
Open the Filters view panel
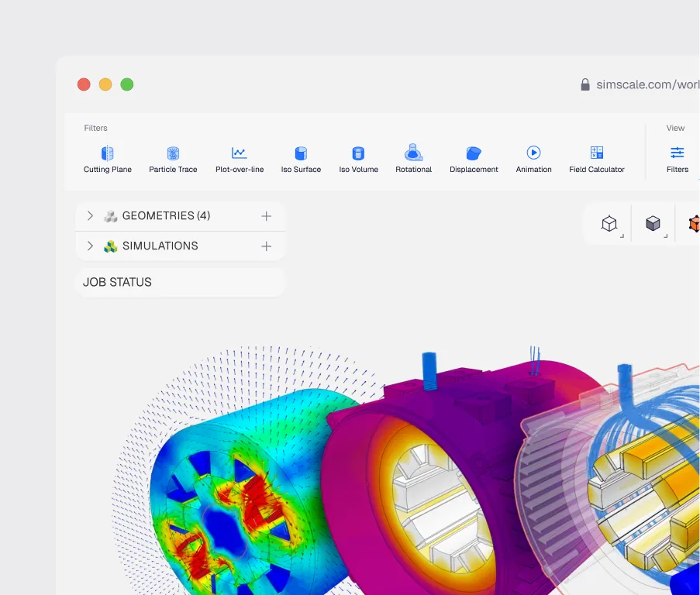pyautogui.click(x=678, y=160)
